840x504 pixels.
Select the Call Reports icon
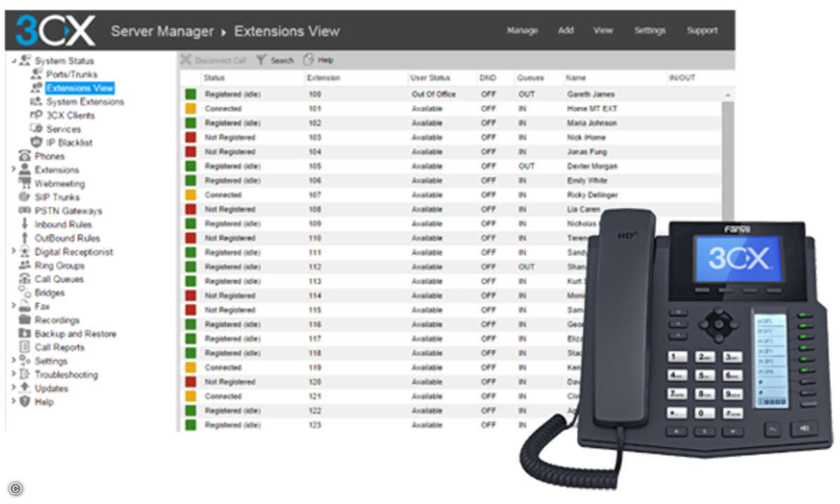tap(25, 347)
